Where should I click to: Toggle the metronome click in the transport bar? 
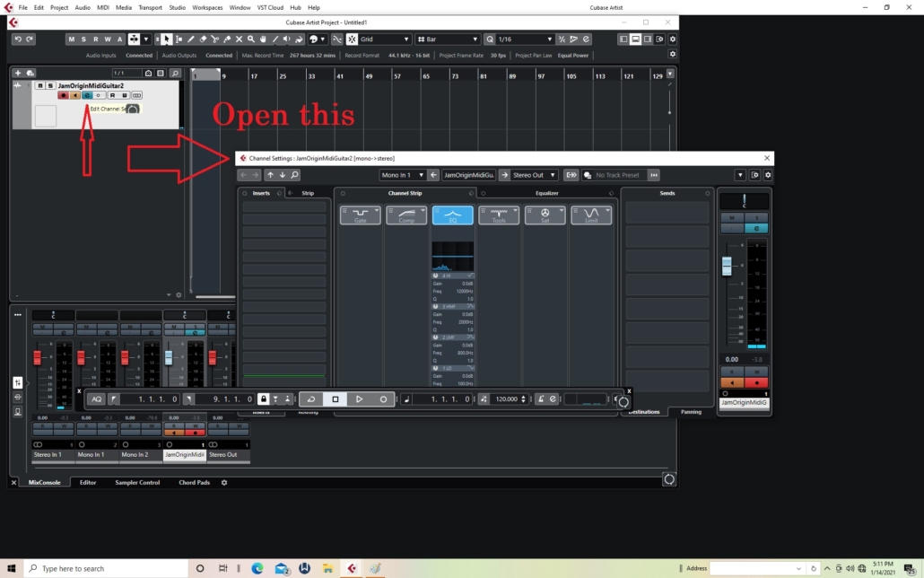(x=541, y=399)
